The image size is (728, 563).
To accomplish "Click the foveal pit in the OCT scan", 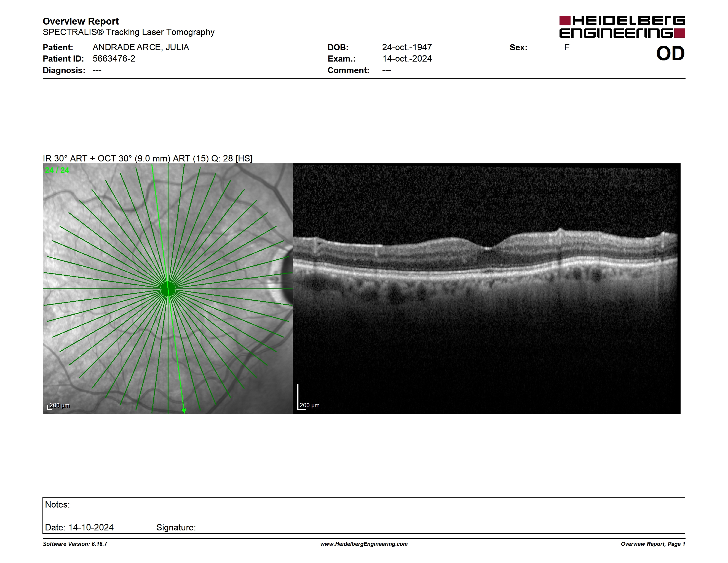I will coord(487,248).
